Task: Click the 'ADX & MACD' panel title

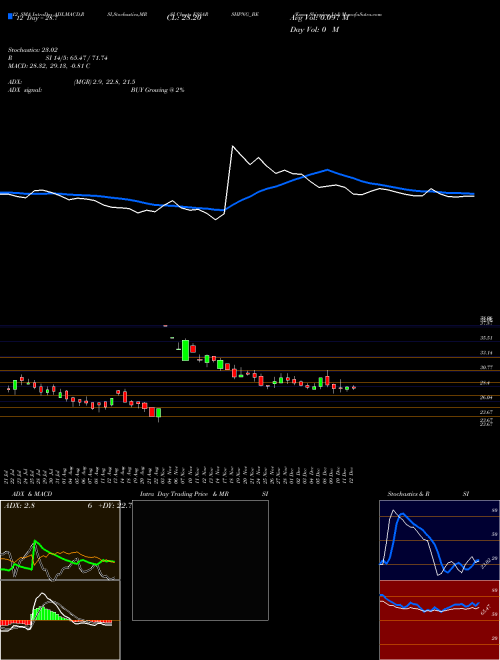Action: (x=32, y=494)
